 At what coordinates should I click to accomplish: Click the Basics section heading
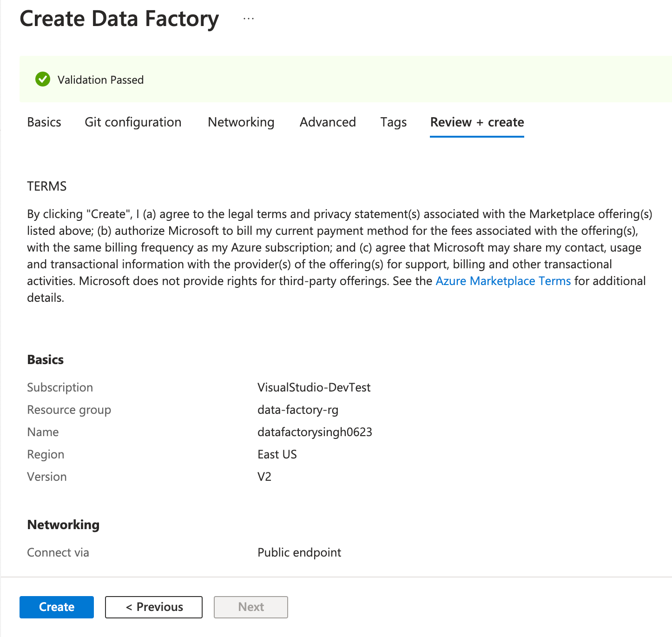click(45, 359)
